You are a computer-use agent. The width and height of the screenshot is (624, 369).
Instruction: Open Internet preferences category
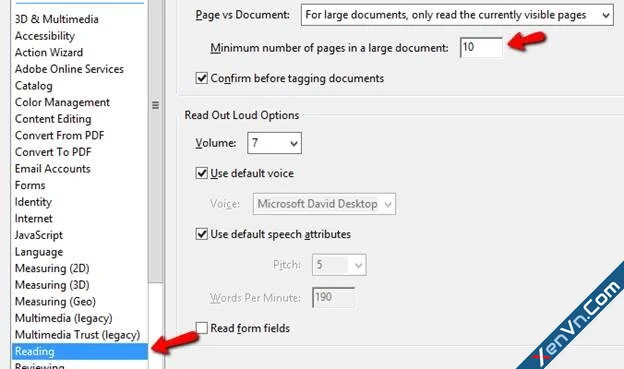(33, 219)
